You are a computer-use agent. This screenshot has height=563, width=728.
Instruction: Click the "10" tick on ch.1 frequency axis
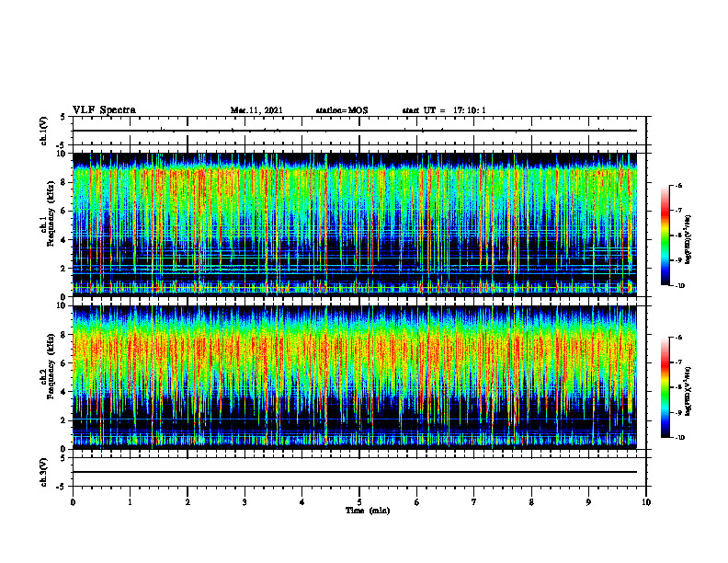63,154
